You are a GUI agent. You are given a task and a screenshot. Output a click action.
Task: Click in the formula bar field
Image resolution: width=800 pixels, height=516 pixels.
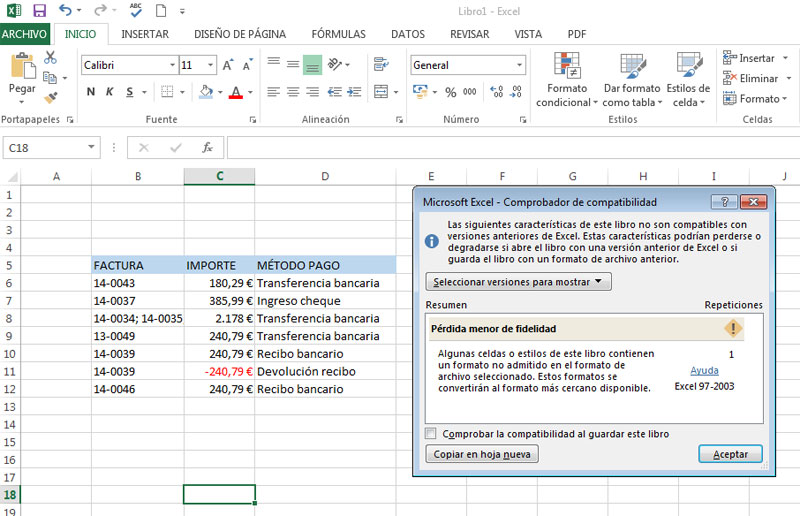[513, 148]
